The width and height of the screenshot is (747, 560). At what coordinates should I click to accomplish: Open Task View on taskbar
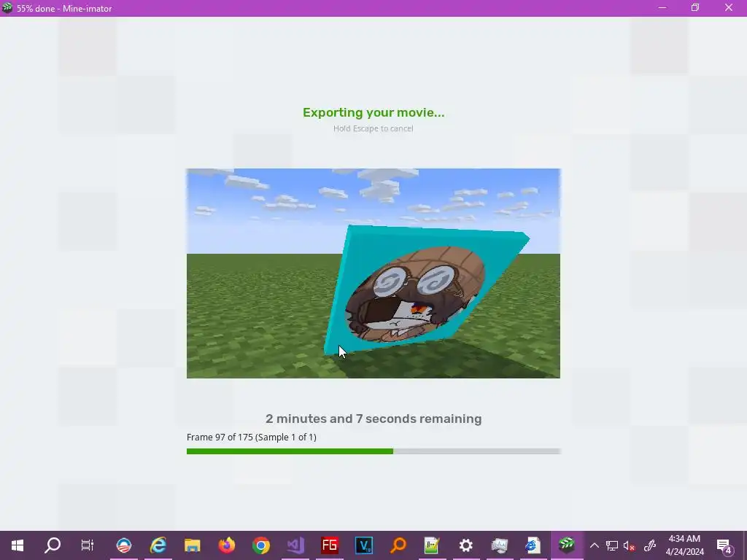pyautogui.click(x=88, y=545)
